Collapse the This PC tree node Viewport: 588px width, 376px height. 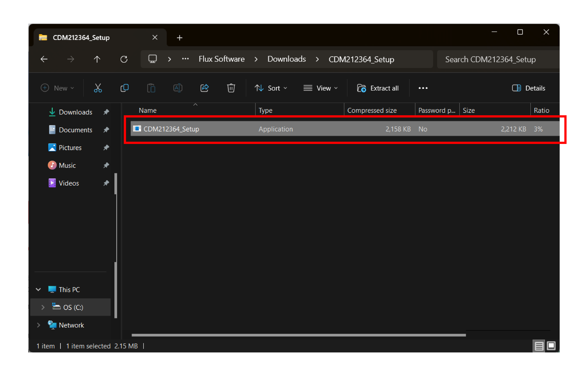tap(38, 290)
